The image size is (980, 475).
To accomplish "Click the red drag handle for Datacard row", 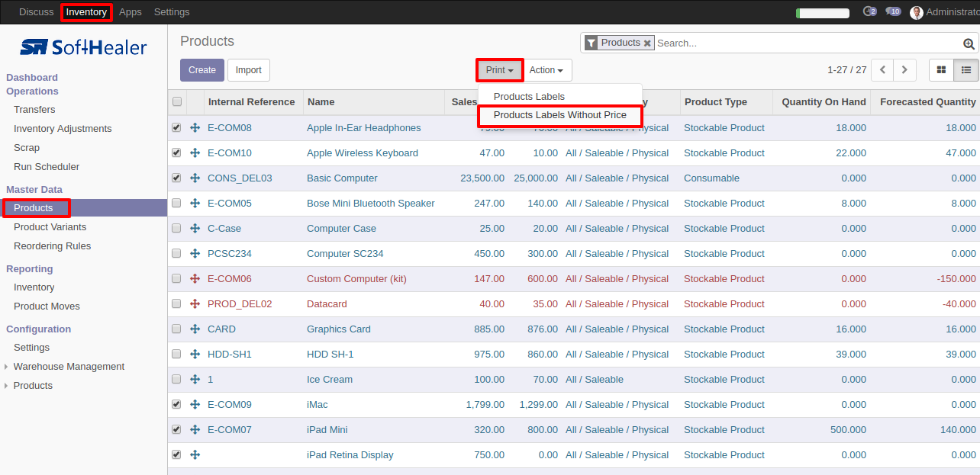I will (195, 304).
